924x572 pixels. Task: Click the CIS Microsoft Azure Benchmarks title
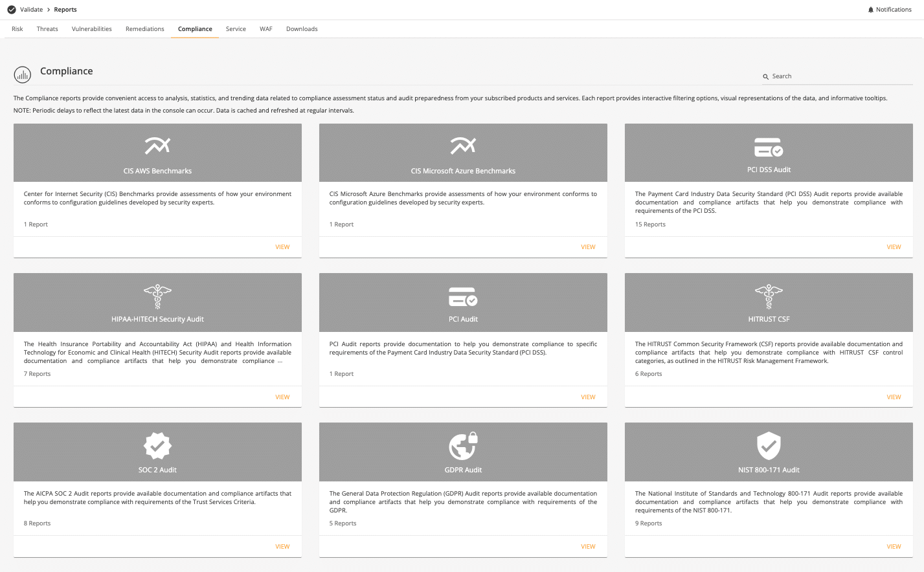pos(463,171)
